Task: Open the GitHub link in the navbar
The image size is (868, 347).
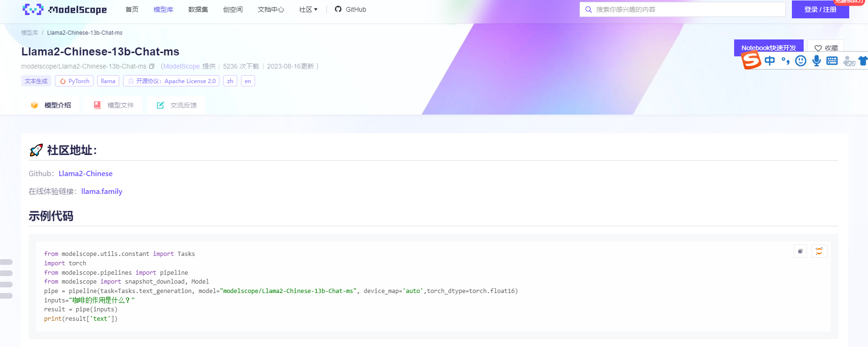Action: (x=350, y=9)
